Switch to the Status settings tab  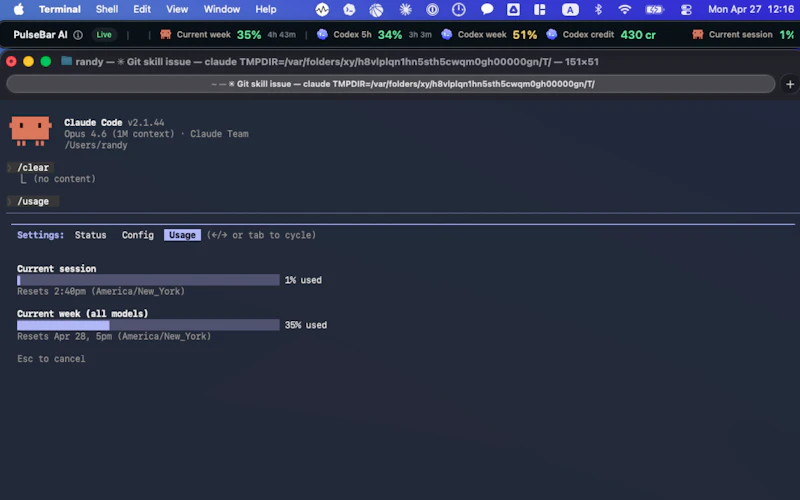point(90,235)
